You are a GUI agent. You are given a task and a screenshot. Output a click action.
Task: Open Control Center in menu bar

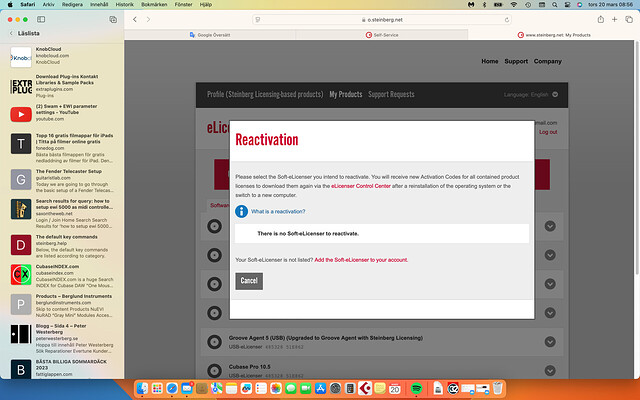567,4
